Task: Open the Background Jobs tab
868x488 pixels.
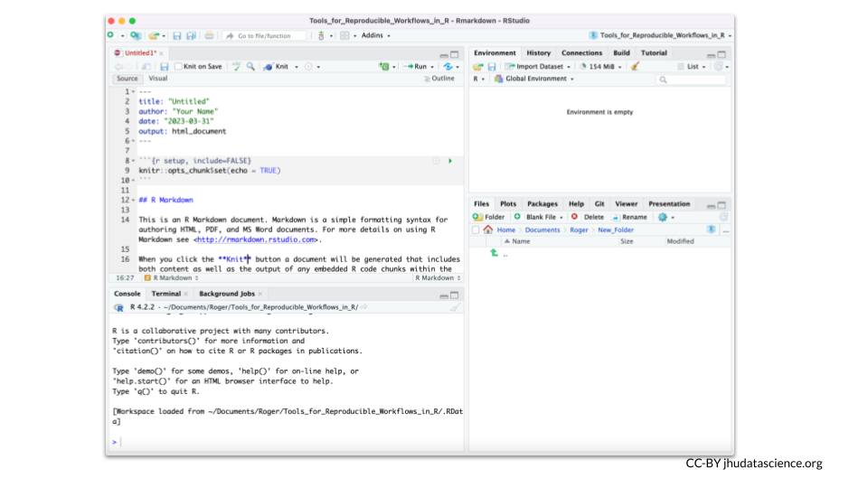Action: (x=227, y=294)
